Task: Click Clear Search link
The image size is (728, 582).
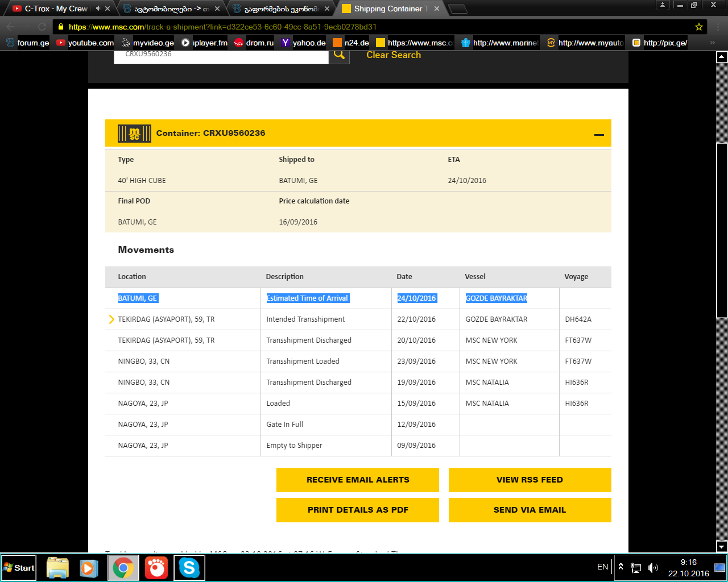Action: click(x=394, y=55)
